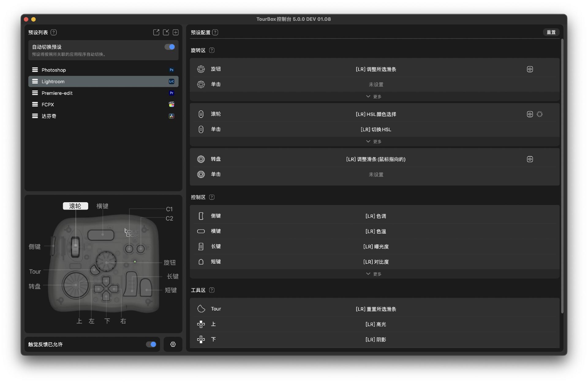Expand 更多 under the 旋钮 section

(x=374, y=96)
